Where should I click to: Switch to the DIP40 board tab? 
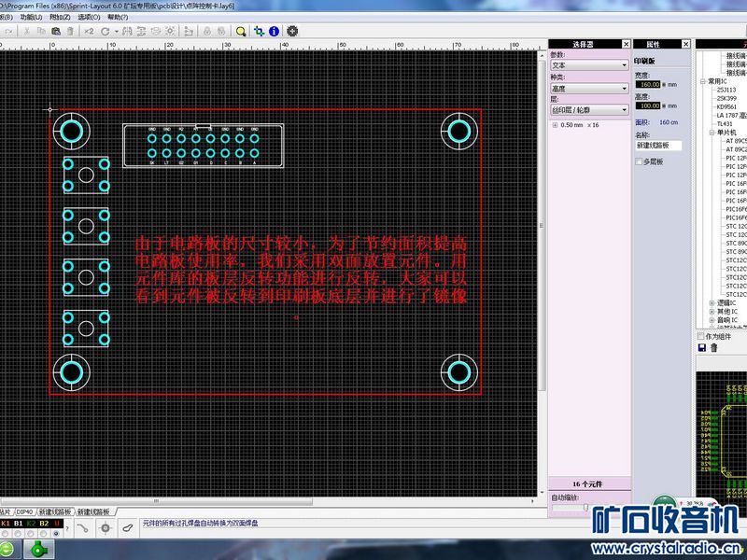24,511
